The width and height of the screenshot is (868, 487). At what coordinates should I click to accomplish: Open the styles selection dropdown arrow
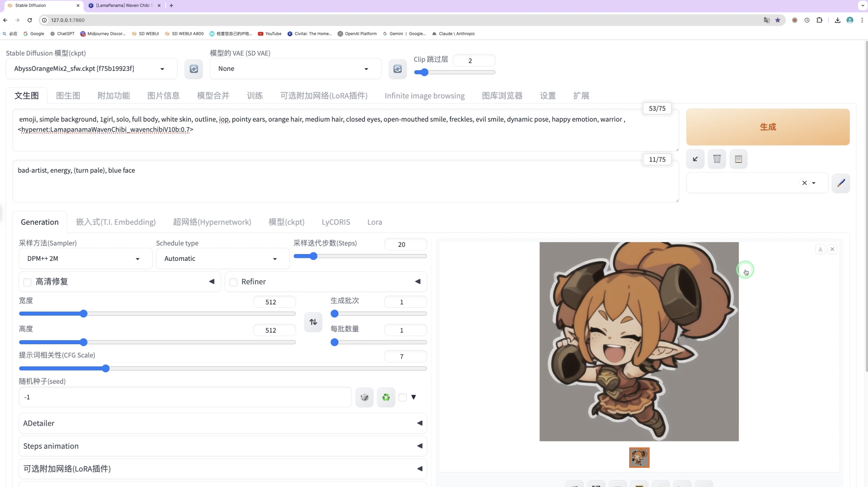[813, 183]
